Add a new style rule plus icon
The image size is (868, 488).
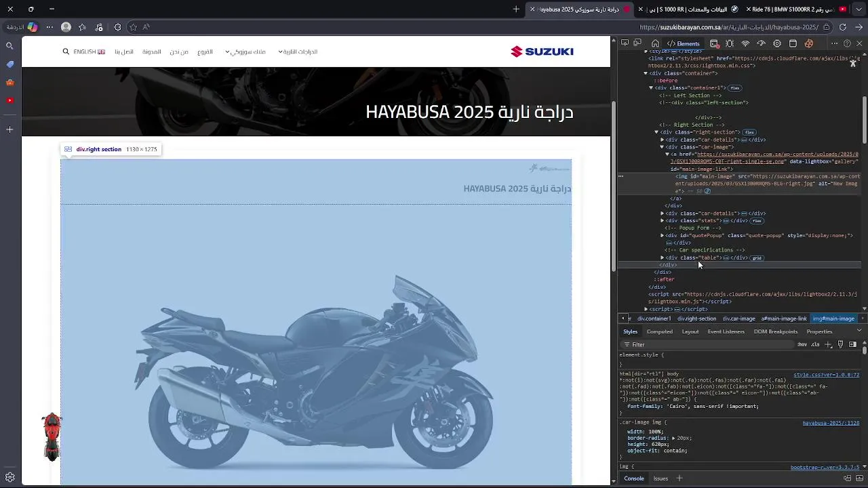pos(828,344)
